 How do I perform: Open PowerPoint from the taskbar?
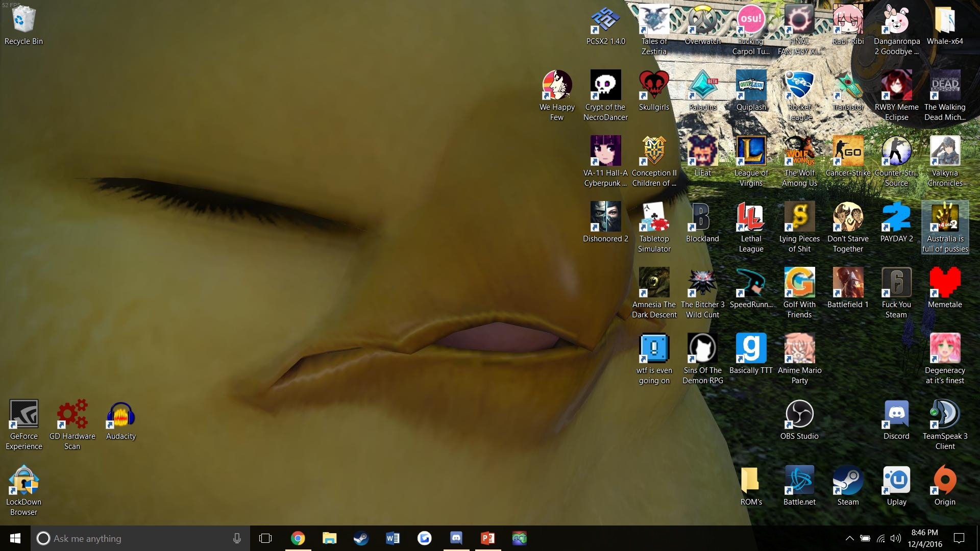click(x=487, y=538)
